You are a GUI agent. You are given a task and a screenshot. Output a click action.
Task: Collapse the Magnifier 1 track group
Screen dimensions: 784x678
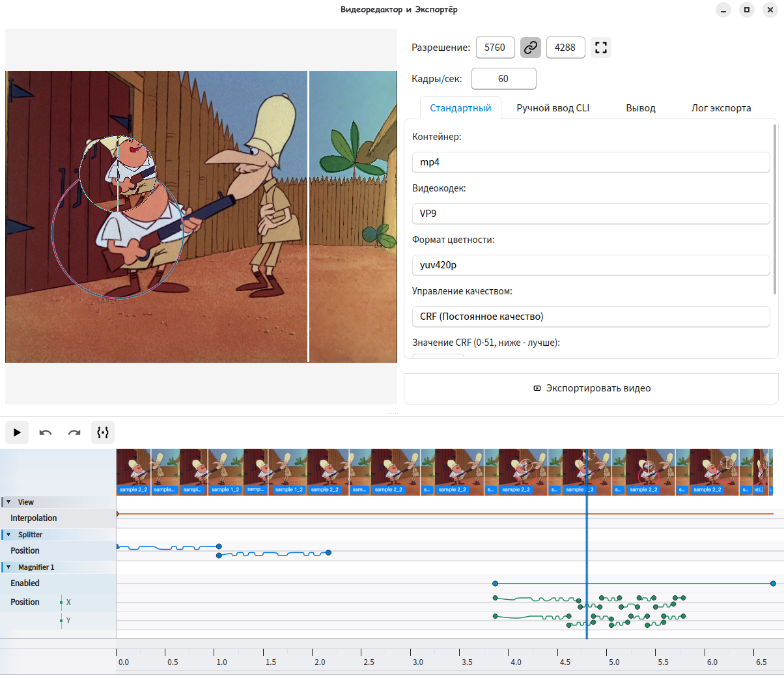click(x=8, y=567)
